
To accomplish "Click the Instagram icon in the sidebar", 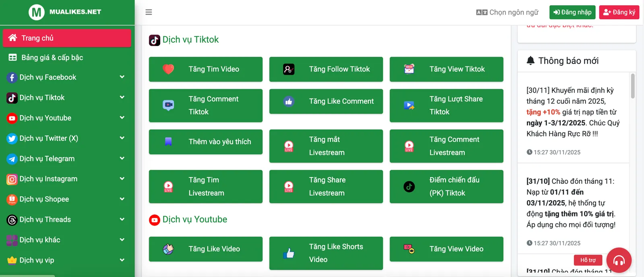I will [x=12, y=179].
